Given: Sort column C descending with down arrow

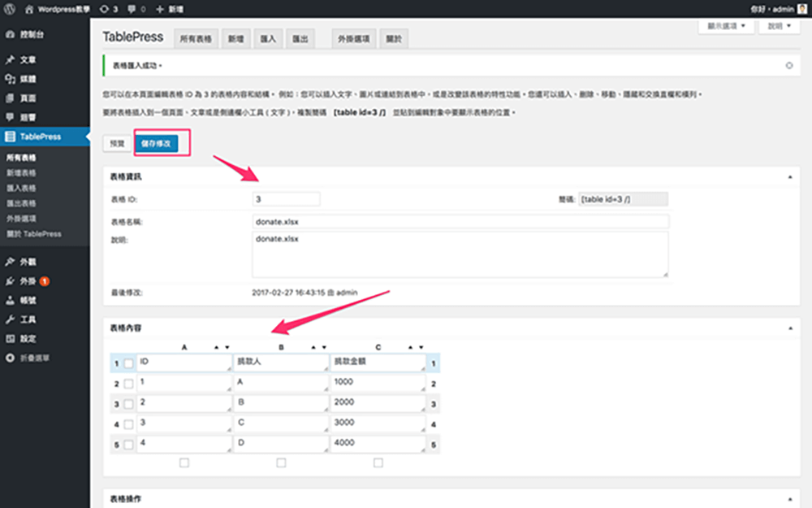Looking at the screenshot, I should point(421,347).
